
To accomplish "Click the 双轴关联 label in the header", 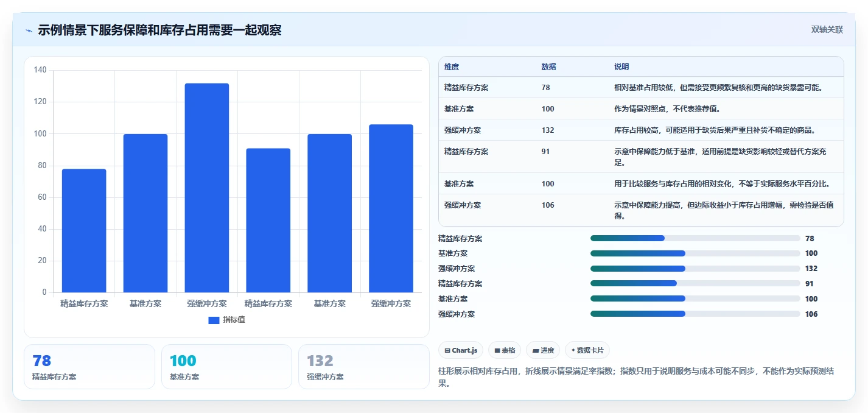I will pos(827,30).
